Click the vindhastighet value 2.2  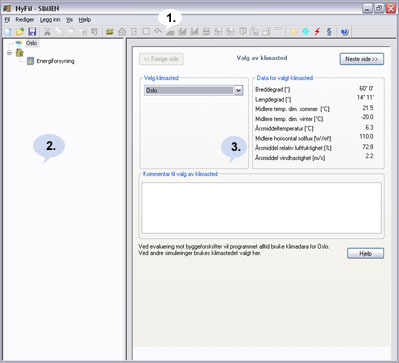369,156
